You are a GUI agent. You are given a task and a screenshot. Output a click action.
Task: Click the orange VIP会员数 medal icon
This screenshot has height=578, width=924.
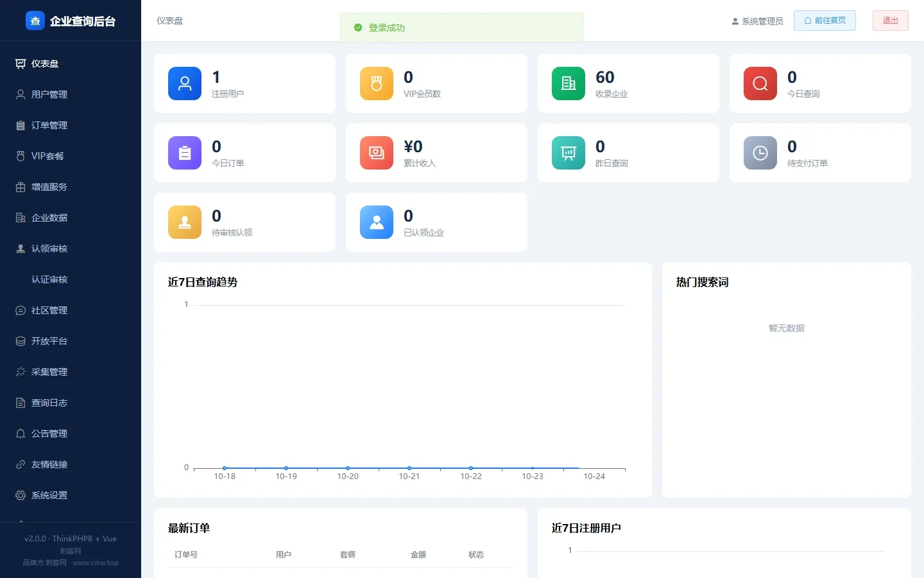pyautogui.click(x=377, y=83)
